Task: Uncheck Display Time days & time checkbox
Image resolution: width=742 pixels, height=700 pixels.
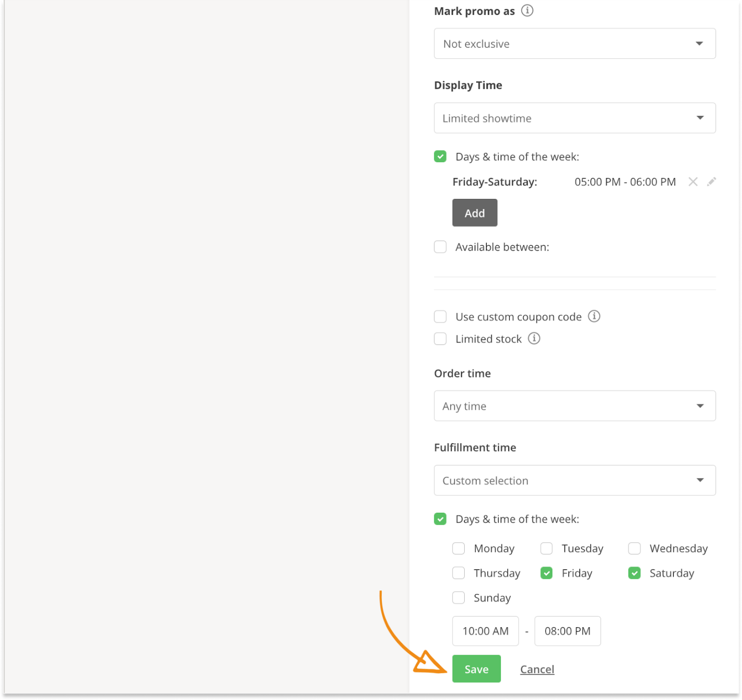Action: tap(440, 156)
